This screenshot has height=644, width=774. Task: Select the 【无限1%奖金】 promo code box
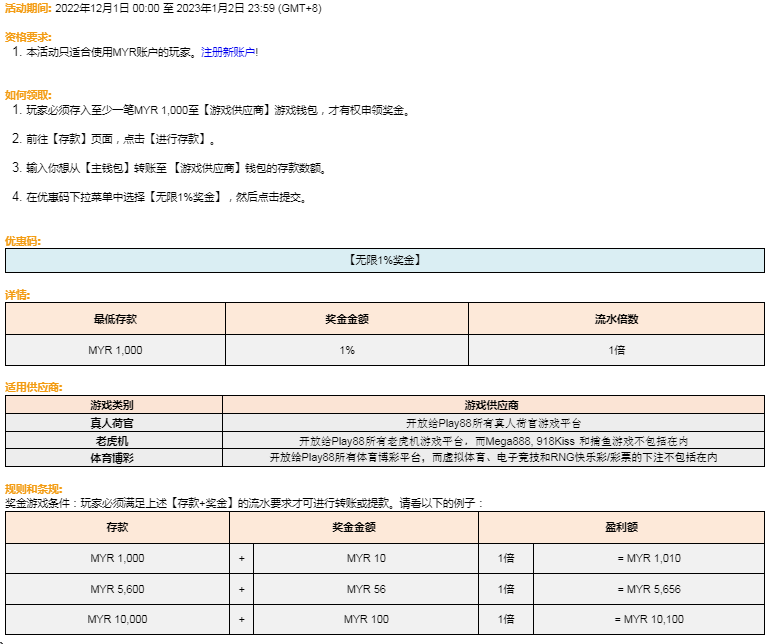click(384, 260)
